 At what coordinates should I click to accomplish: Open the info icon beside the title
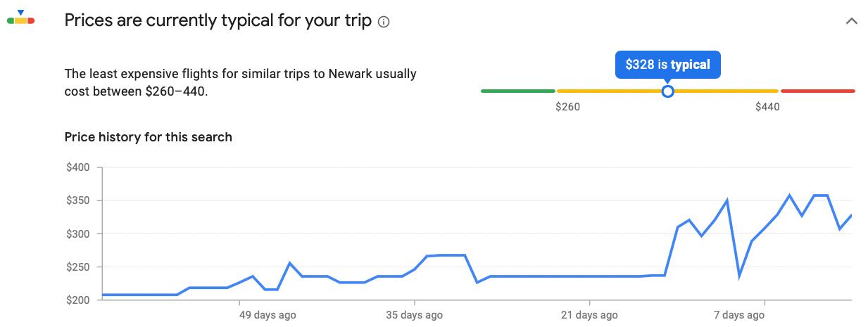384,22
